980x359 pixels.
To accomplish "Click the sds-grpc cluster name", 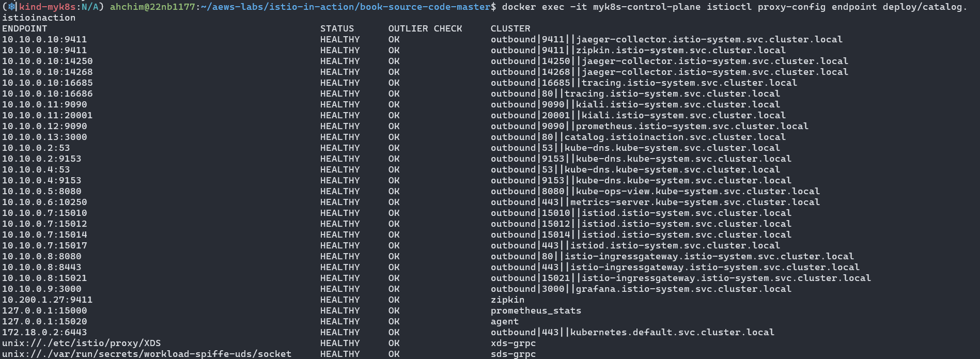I will [x=513, y=354].
